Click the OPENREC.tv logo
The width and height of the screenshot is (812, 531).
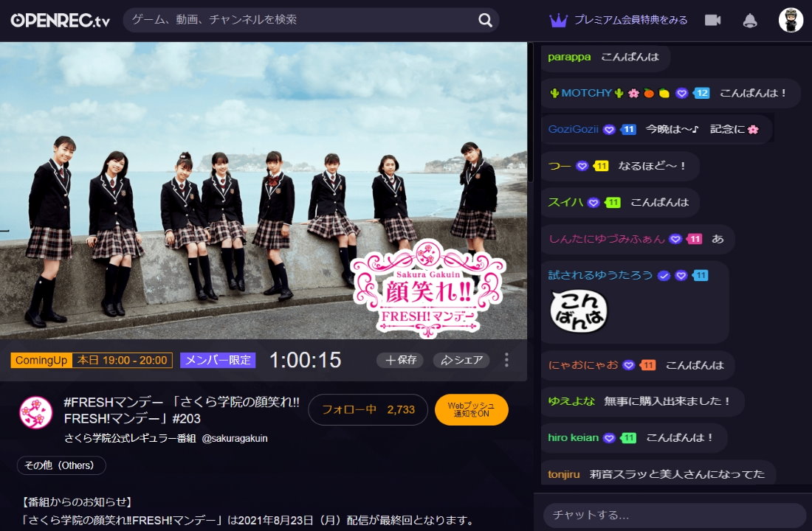pyautogui.click(x=61, y=20)
